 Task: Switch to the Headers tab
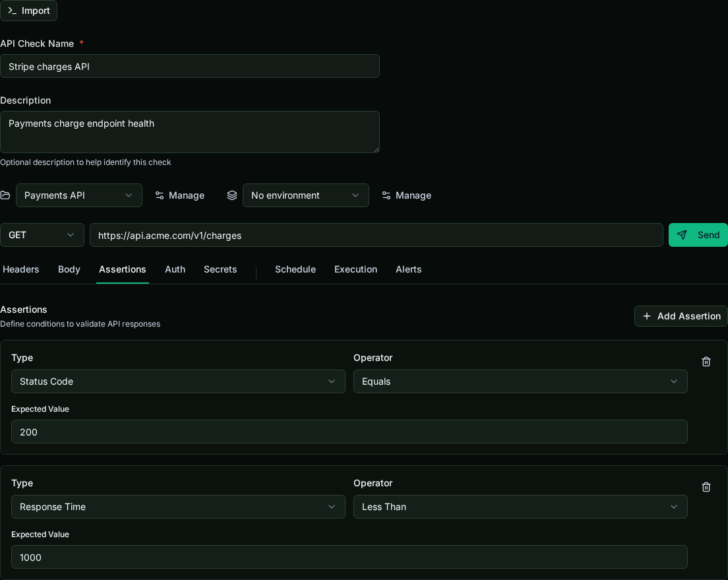tap(21, 270)
